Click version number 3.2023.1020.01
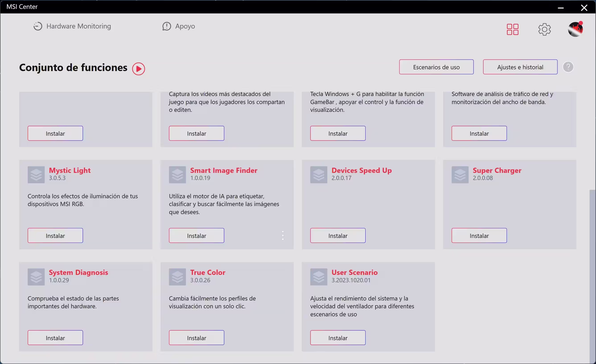The height and width of the screenshot is (364, 596). (x=351, y=280)
